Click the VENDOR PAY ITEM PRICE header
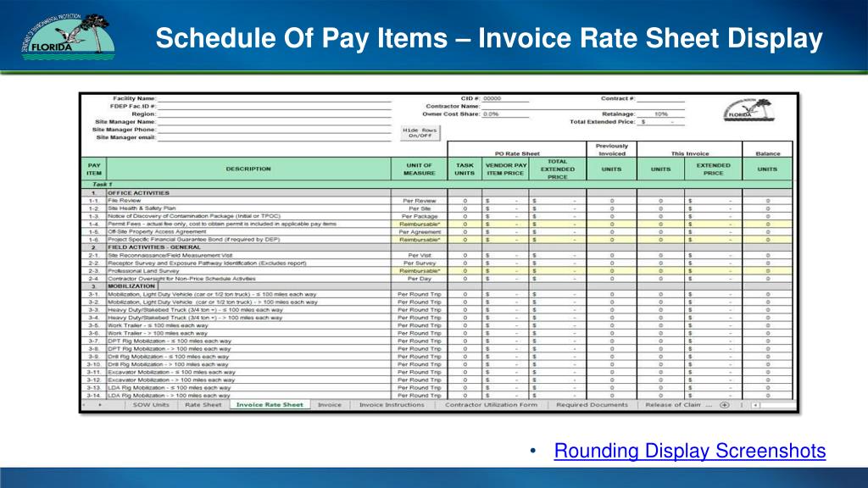 click(505, 169)
